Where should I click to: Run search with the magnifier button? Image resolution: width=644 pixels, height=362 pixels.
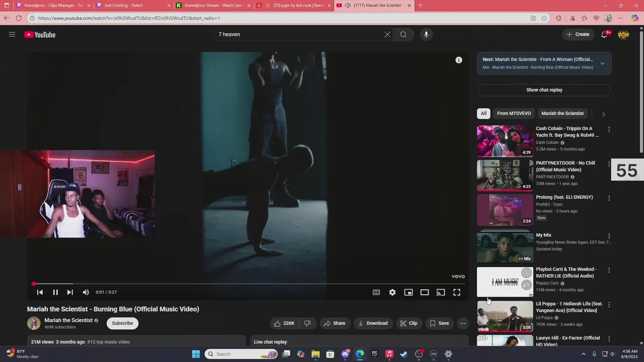(x=404, y=35)
